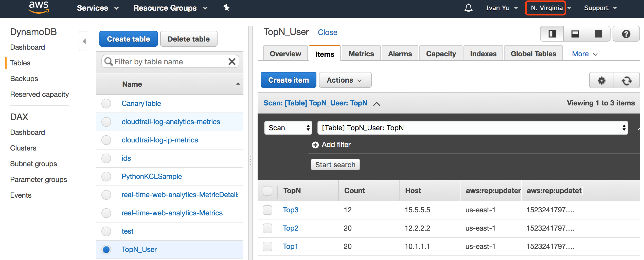Expand the Actions dropdown
Screen dimensions: 644x260
(345, 80)
